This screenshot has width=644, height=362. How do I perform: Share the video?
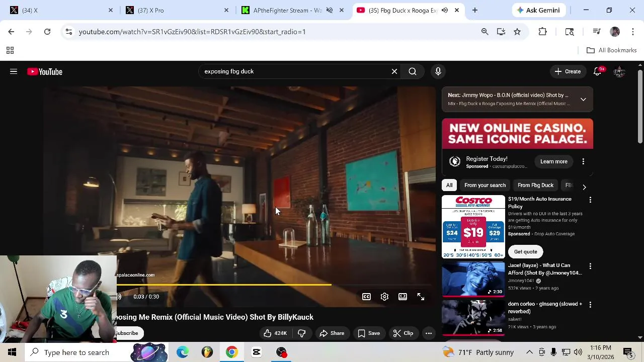332,333
